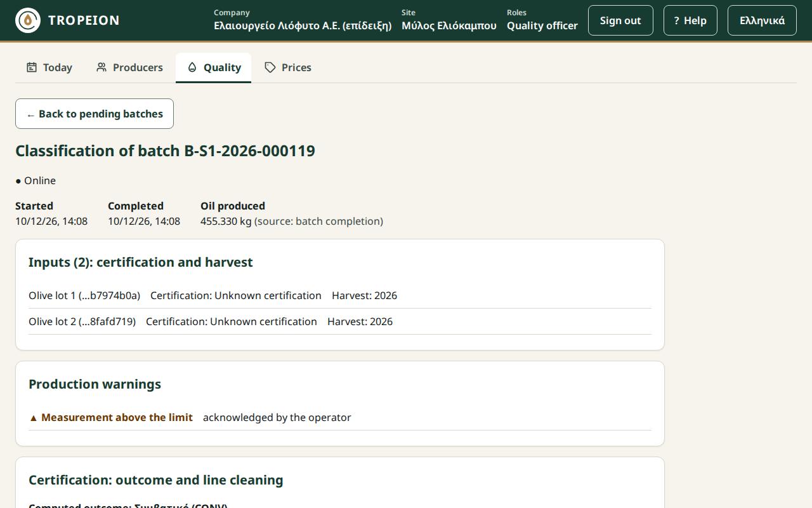Screen dimensions: 812x508
Task: Switch to the Producers tab
Action: [x=129, y=67]
